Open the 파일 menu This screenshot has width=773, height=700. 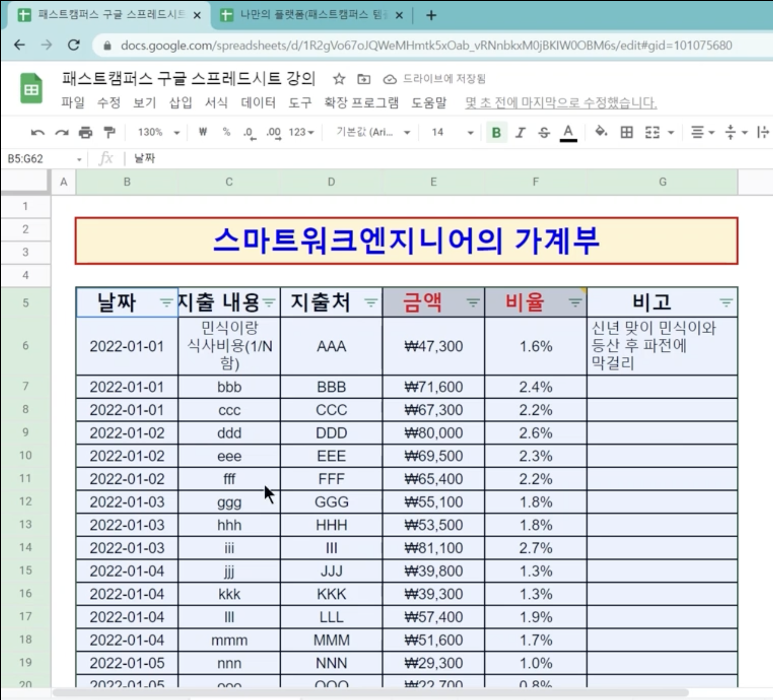[x=72, y=103]
